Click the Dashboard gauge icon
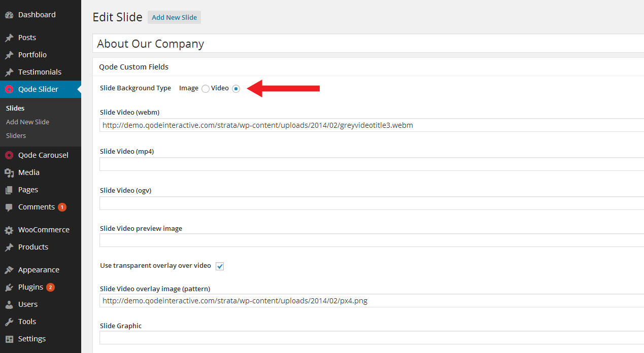This screenshot has width=644, height=353. tap(9, 15)
